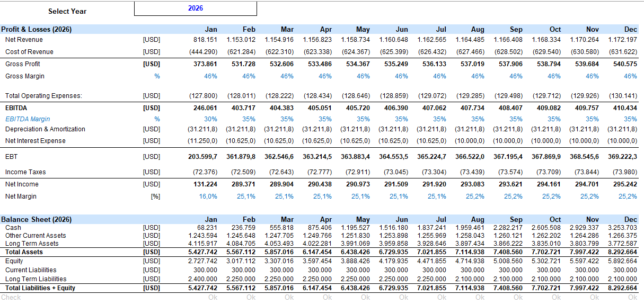Click the Profit & Losses (2026) header
This screenshot has width=644, height=304.
(x=36, y=30)
